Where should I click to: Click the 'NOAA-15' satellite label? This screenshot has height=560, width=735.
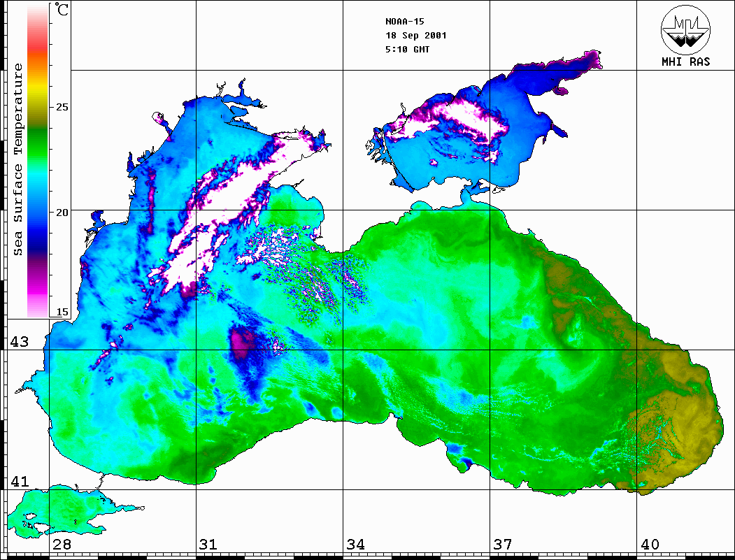pyautogui.click(x=404, y=22)
